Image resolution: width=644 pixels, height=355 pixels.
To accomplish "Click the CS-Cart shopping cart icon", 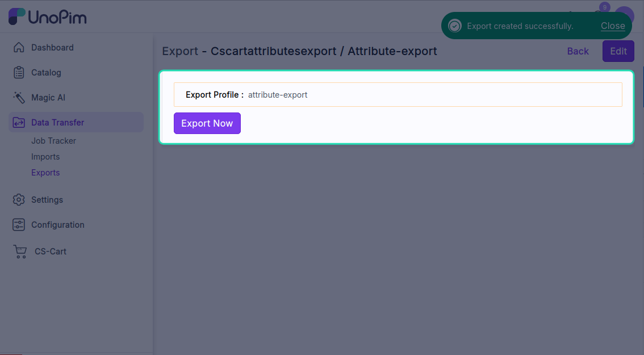I will coord(20,252).
